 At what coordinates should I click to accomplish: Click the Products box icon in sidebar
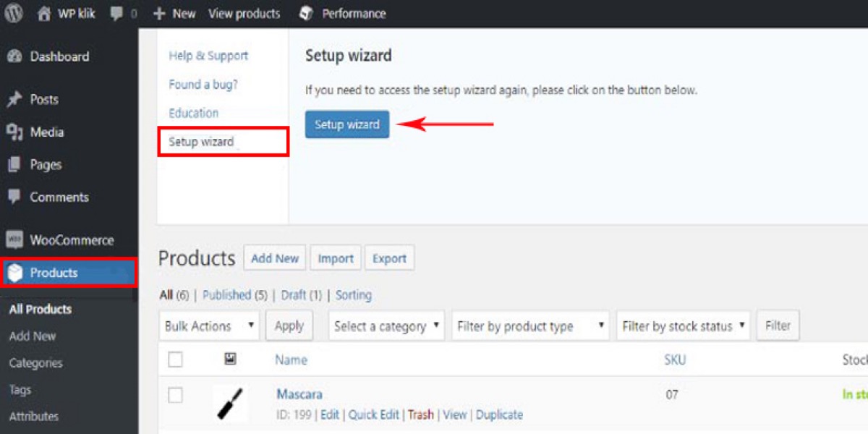point(15,273)
